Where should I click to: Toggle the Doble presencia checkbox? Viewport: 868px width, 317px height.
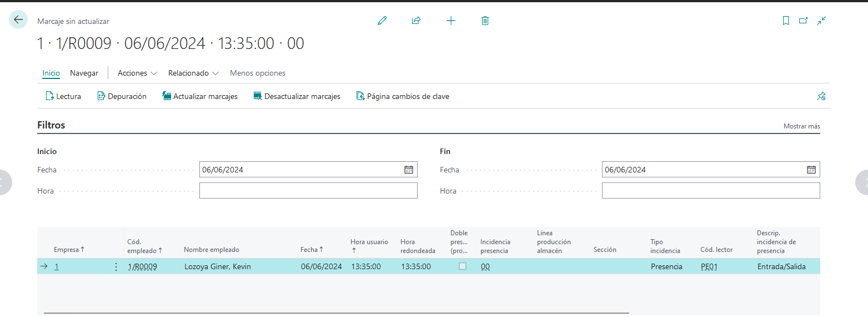tap(463, 266)
